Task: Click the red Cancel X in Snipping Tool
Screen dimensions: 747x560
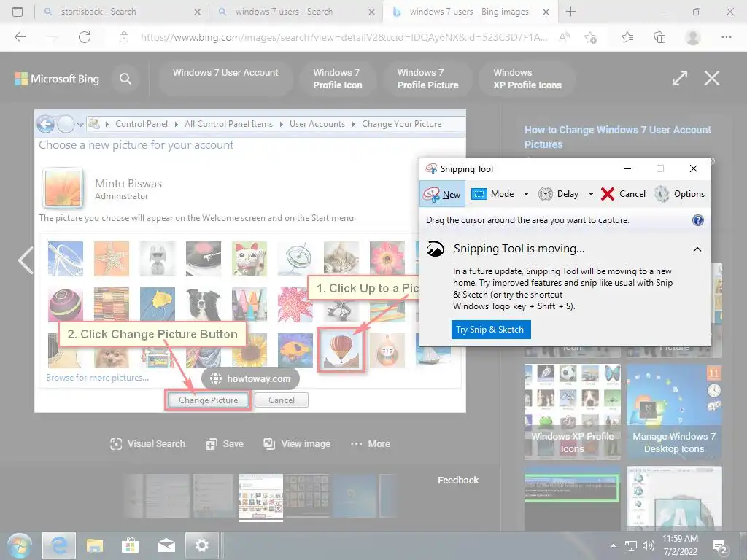Action: coord(623,194)
